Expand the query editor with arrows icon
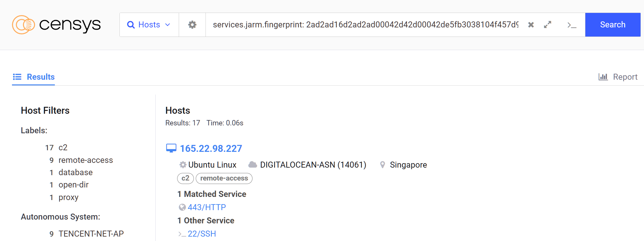Screen dimensions: 644x241 (x=548, y=25)
